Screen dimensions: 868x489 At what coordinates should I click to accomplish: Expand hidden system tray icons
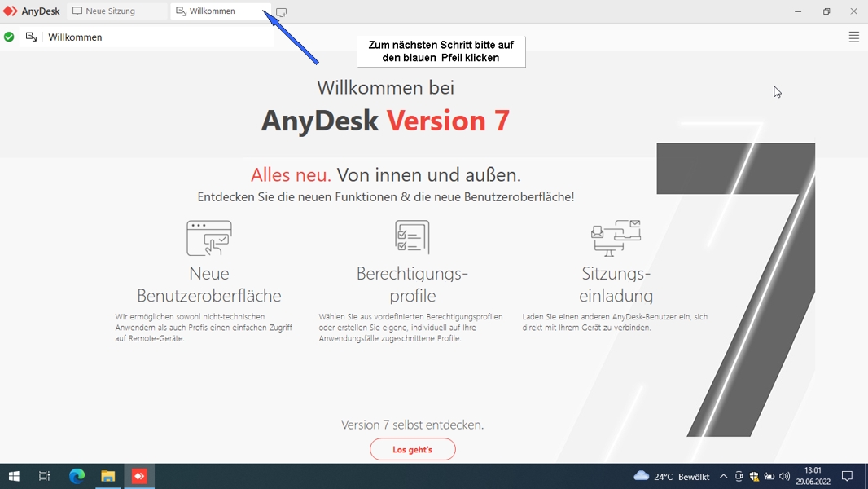pos(723,477)
